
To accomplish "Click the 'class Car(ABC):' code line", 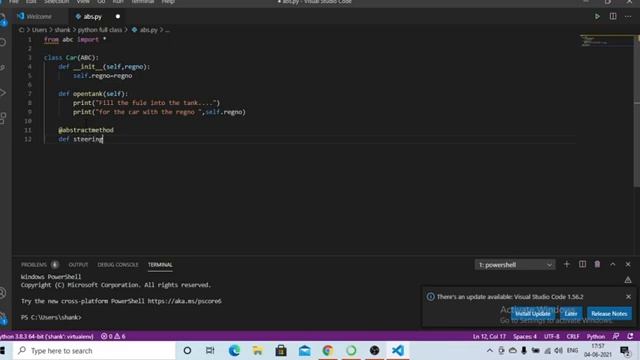I will coord(71,58).
